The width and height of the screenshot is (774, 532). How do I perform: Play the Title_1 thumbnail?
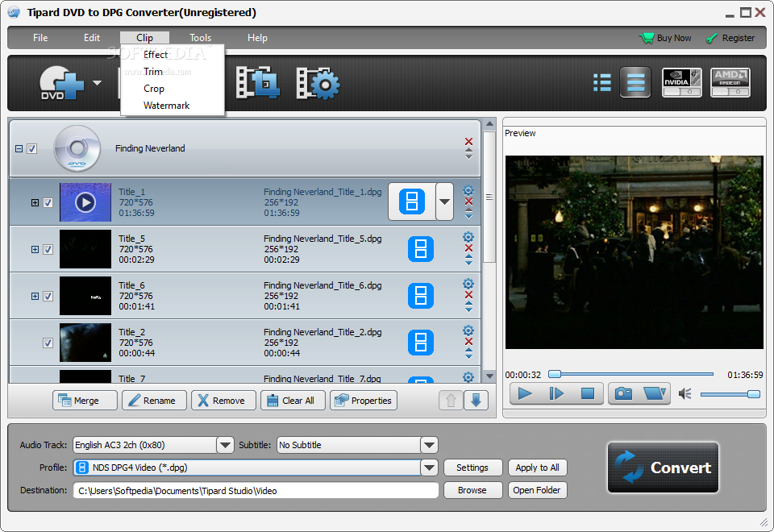pyautogui.click(x=85, y=202)
